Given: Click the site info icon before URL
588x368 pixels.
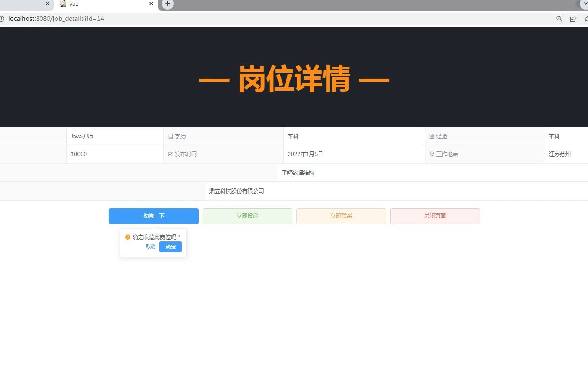Looking at the screenshot, I should (x=2, y=19).
